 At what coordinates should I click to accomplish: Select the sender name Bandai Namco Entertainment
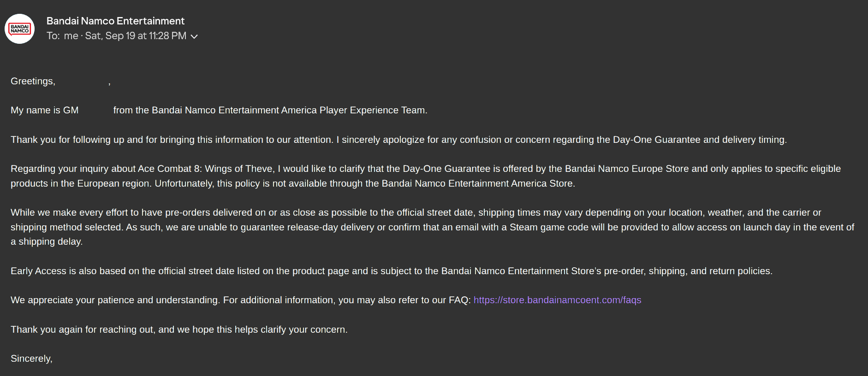click(x=115, y=21)
